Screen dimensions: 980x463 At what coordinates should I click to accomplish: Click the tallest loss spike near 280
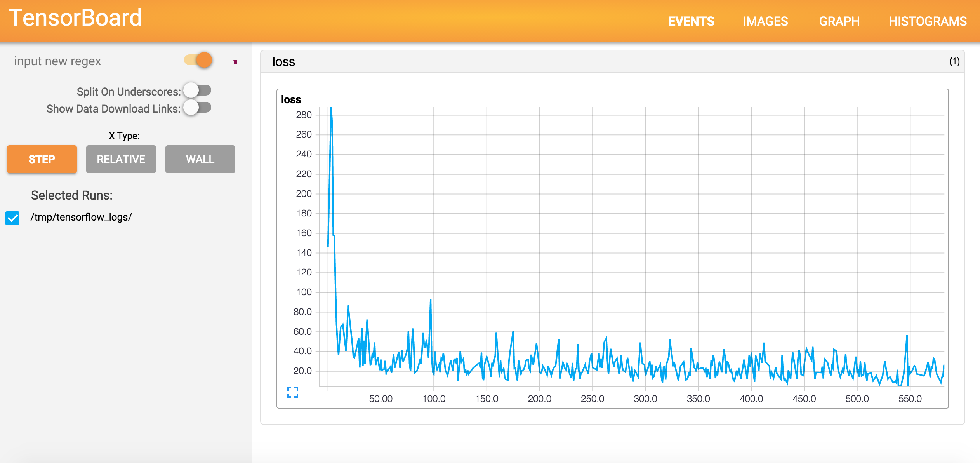(331, 110)
